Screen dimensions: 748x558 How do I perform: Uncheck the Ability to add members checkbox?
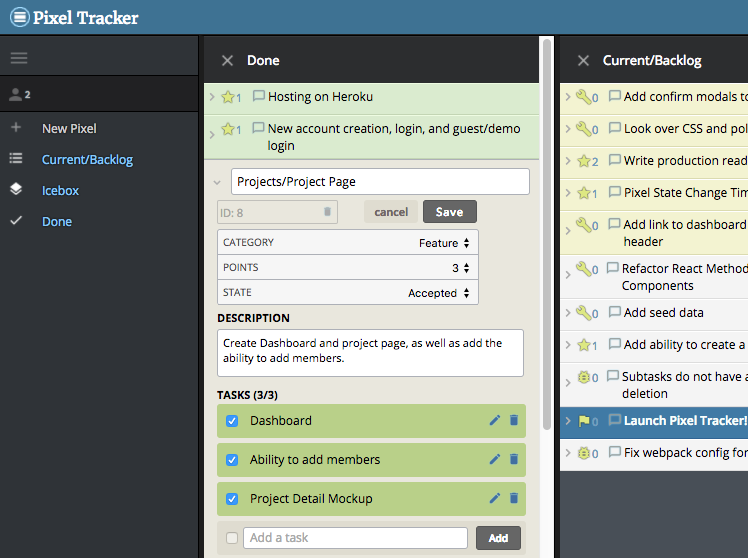232,460
